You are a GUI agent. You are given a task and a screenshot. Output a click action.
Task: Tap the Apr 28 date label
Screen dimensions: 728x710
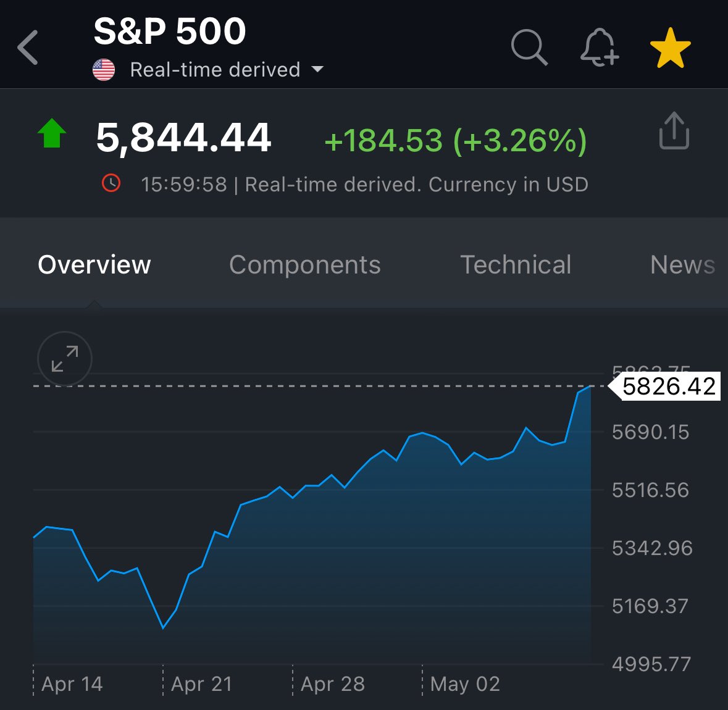click(x=332, y=684)
